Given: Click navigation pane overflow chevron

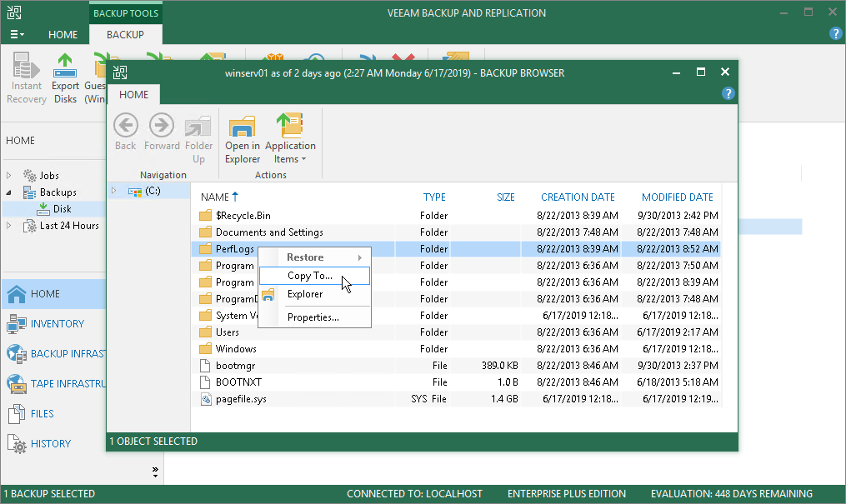Looking at the screenshot, I should click(155, 472).
